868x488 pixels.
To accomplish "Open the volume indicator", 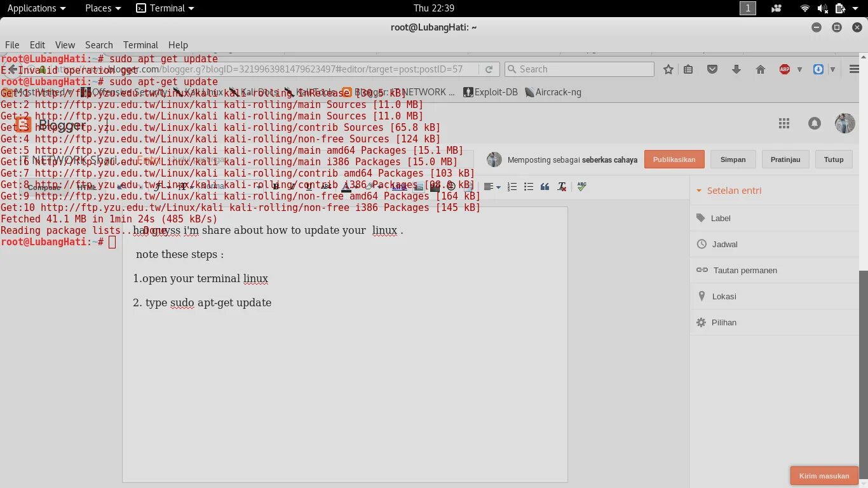I will [822, 8].
